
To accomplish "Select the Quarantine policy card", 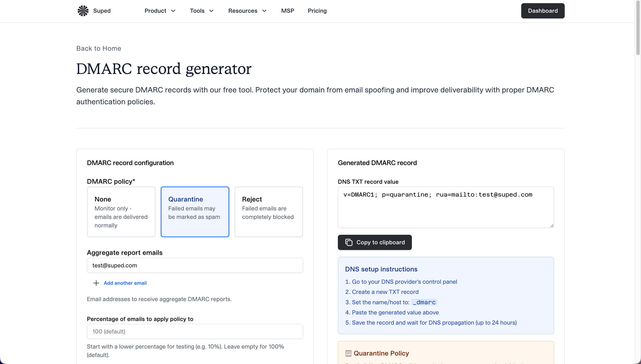I will click(195, 212).
